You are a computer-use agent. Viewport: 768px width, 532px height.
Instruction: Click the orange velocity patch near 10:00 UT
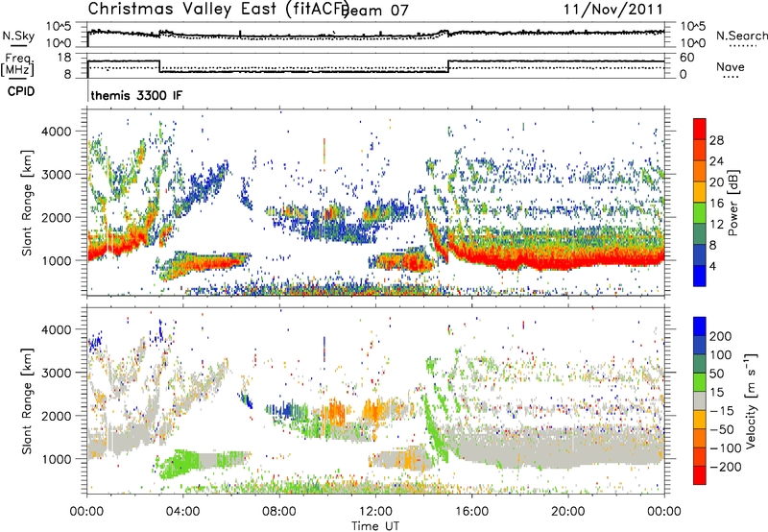[x=336, y=410]
